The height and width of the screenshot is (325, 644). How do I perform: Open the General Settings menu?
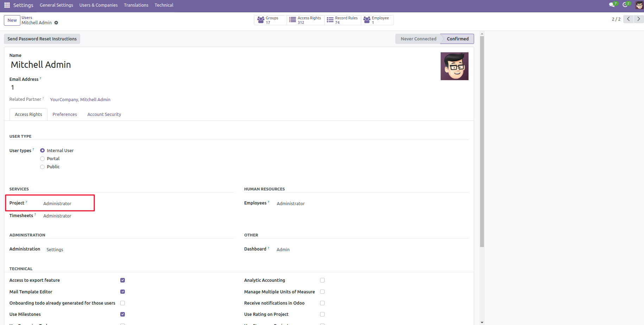click(56, 5)
